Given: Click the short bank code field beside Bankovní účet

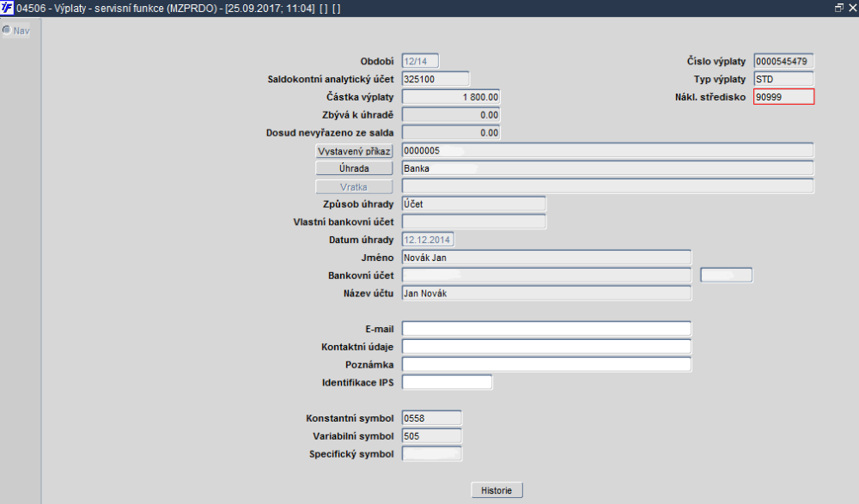Looking at the screenshot, I should (x=727, y=276).
